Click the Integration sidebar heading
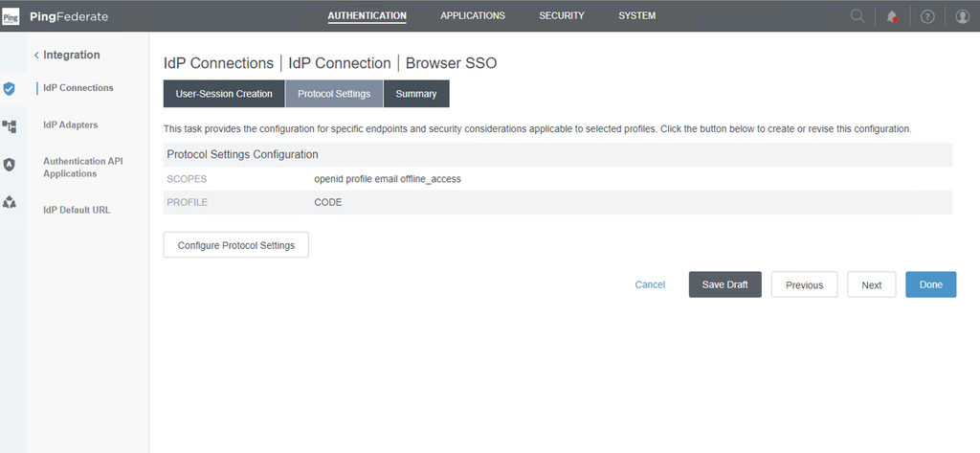This screenshot has height=453, width=980. [x=71, y=55]
